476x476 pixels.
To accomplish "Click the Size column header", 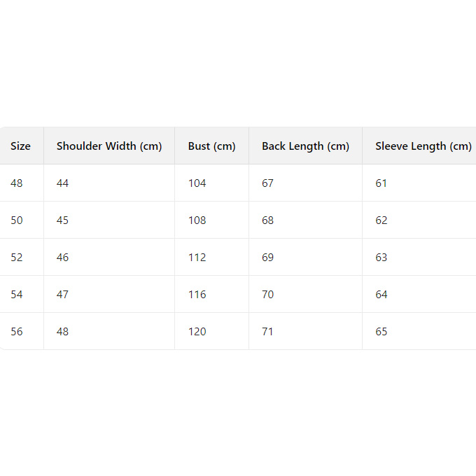I will pyautogui.click(x=21, y=146).
